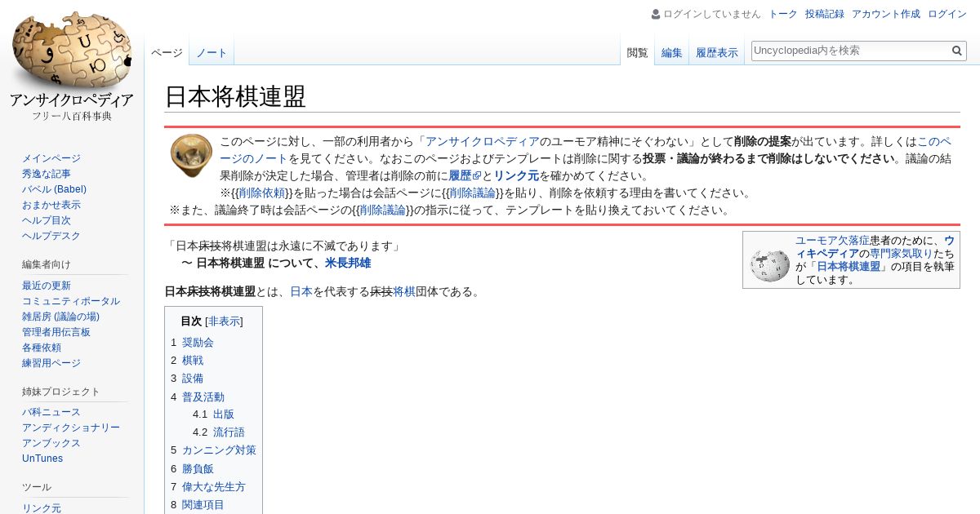Click ユーモア欠落症 link in Wikipedia box
This screenshot has height=514, width=980.
832,241
